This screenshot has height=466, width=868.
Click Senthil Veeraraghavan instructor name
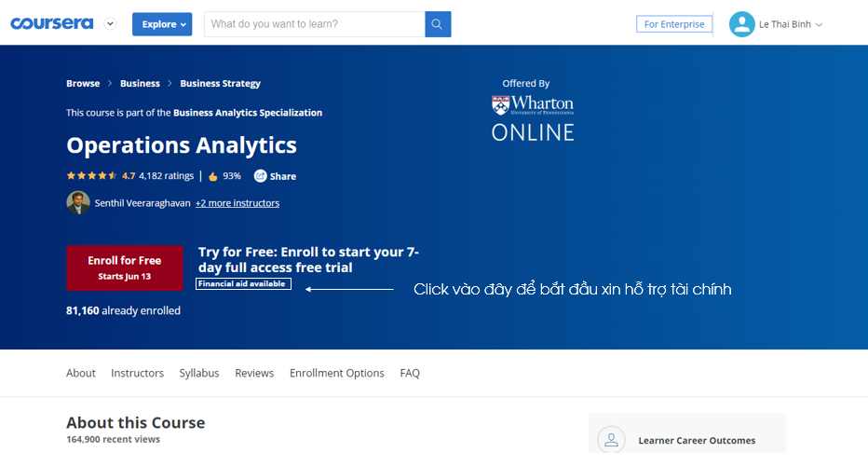[x=142, y=203]
